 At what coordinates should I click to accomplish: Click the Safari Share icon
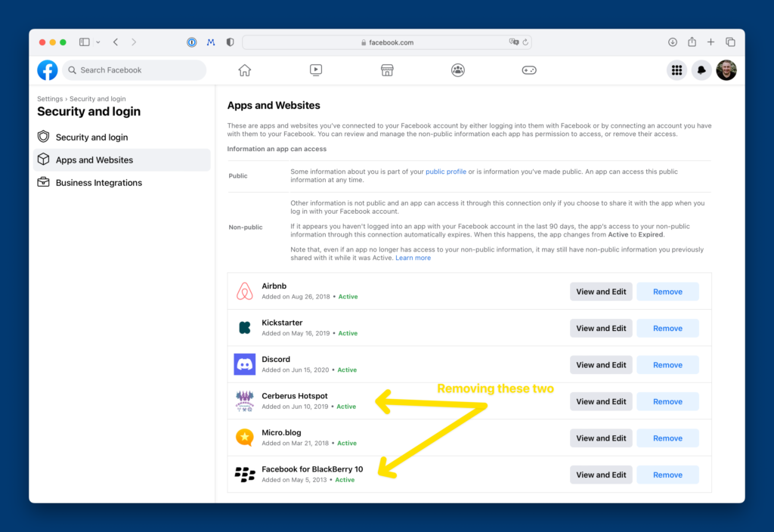point(692,42)
